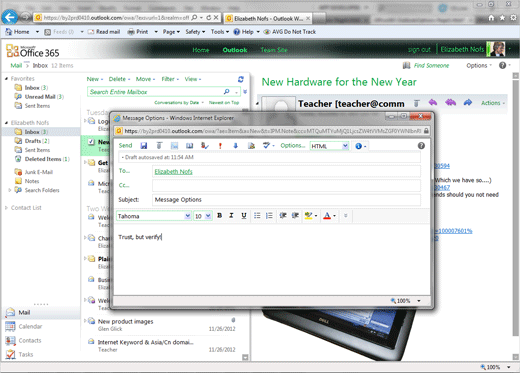This screenshot has width=520, height=373.
Task: Click the Forward arrow in reading pane
Action: (x=468, y=103)
